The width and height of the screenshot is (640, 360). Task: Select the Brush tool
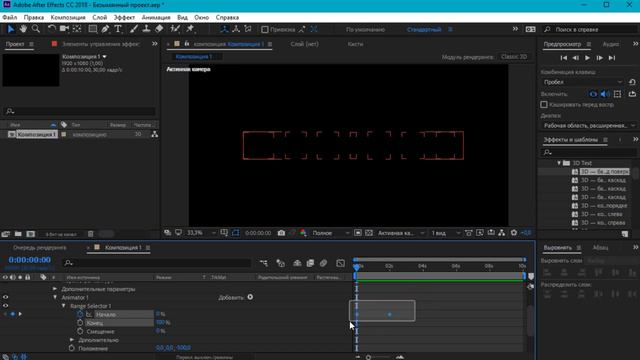(x=134, y=29)
